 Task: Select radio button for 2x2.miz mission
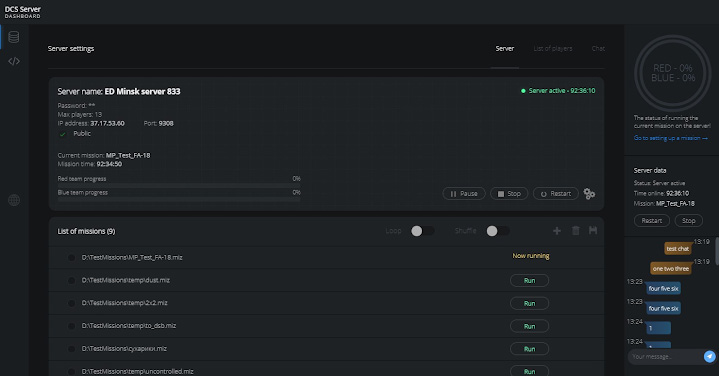coord(72,303)
